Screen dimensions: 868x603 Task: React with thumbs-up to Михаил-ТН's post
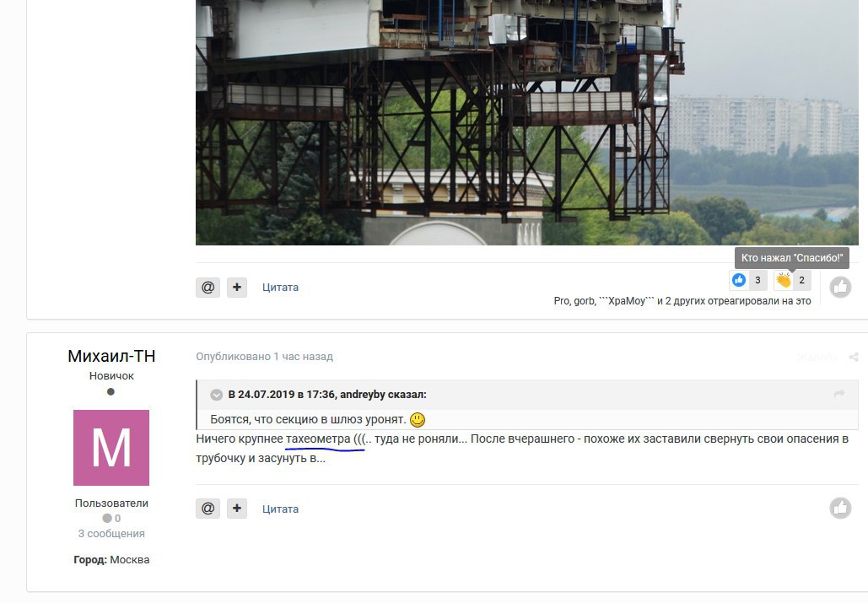[840, 509]
